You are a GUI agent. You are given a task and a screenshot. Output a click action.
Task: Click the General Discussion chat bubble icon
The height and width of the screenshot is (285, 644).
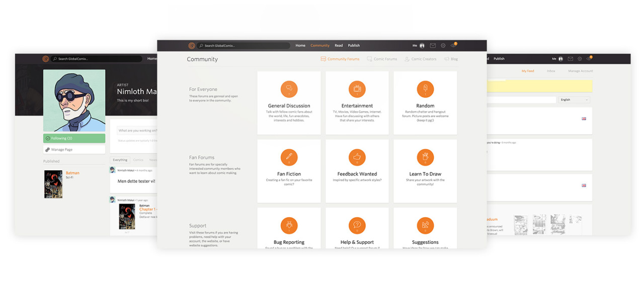(x=289, y=89)
